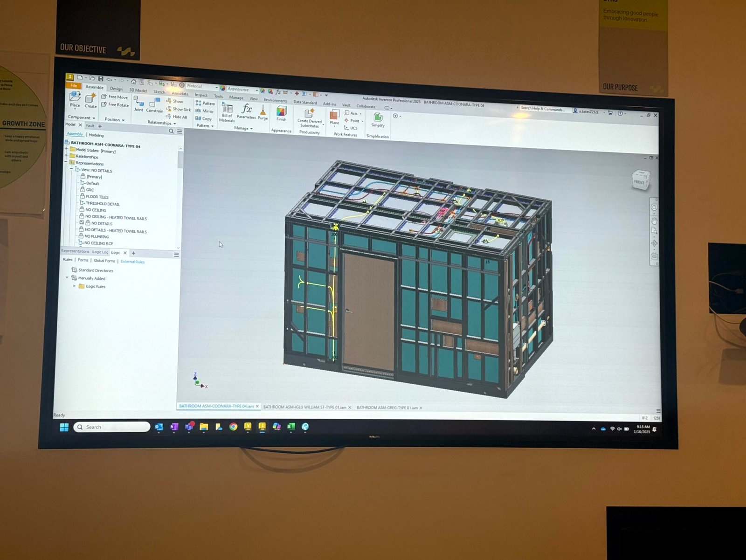Viewport: 746px width, 560px height.
Task: Click the Plane work feature icon
Action: pyautogui.click(x=334, y=117)
